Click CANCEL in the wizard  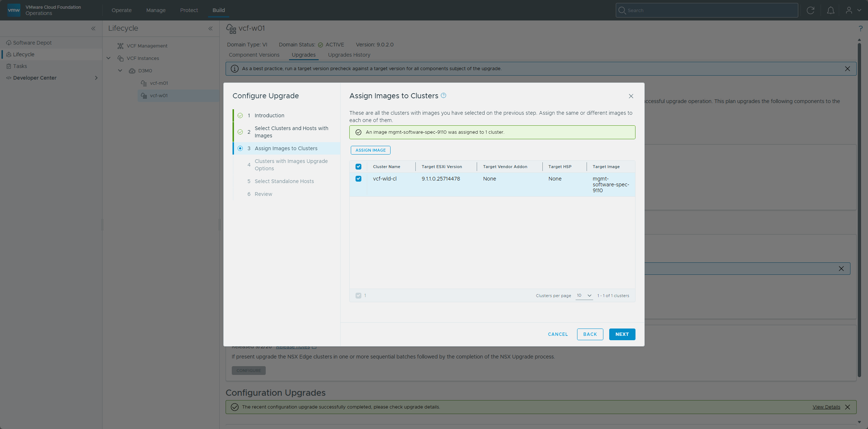coord(558,334)
